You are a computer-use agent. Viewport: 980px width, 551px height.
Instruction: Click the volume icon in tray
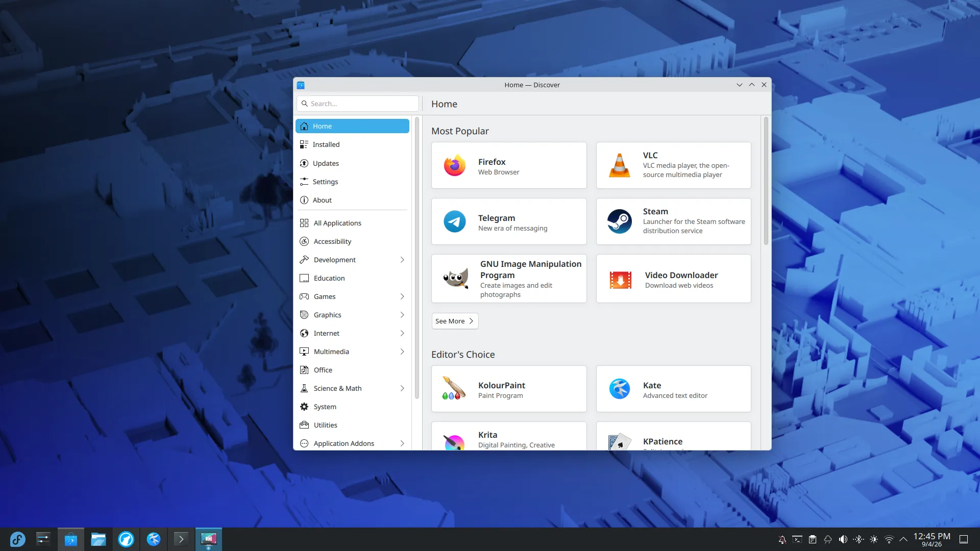click(x=843, y=539)
